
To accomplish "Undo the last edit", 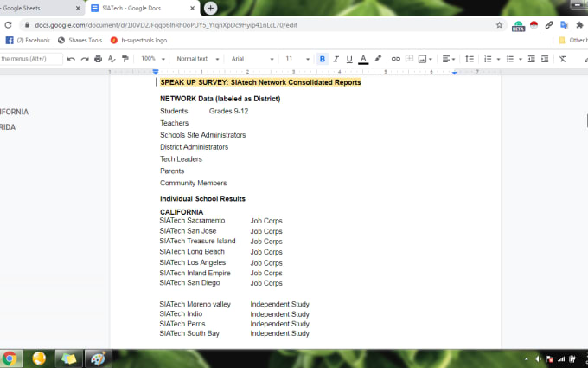I will pos(71,59).
